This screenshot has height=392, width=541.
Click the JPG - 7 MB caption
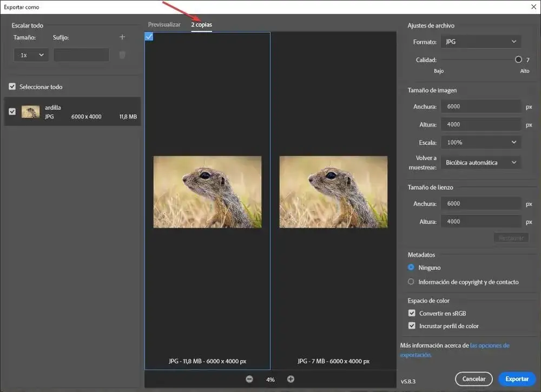[x=333, y=361]
